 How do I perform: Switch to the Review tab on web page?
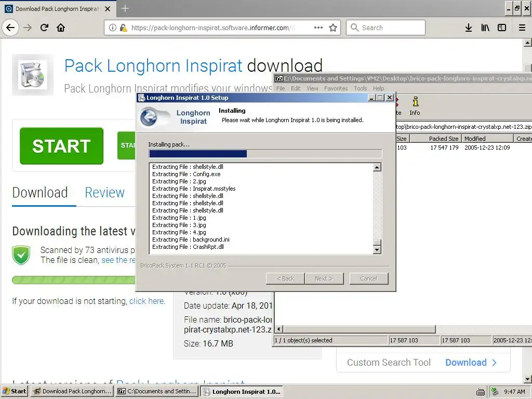pyautogui.click(x=104, y=192)
